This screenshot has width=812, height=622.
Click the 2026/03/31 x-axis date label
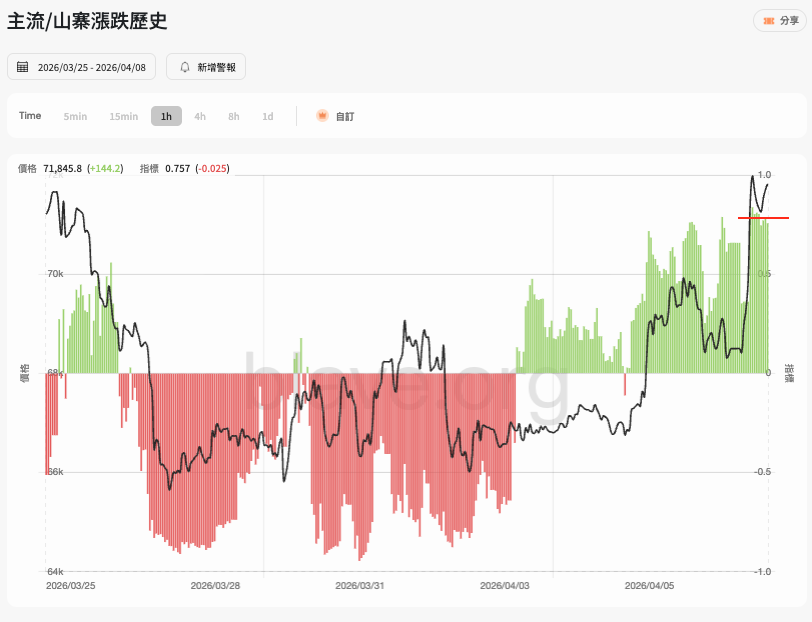[360, 586]
